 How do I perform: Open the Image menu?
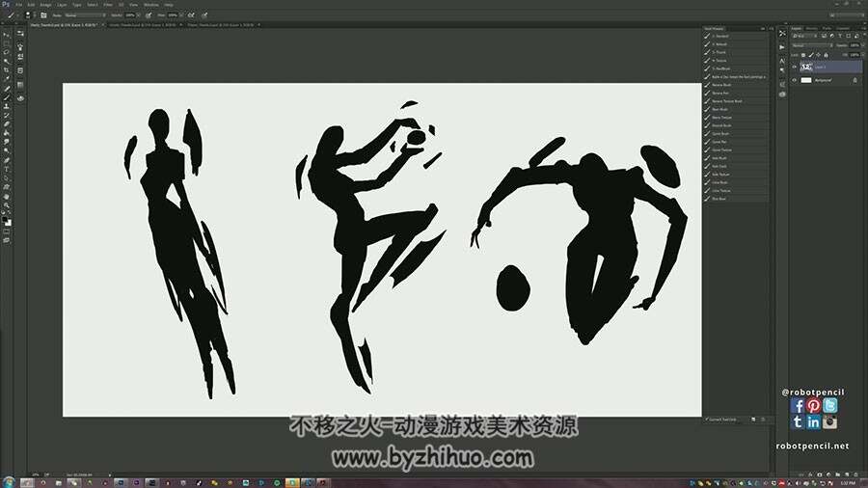tap(45, 5)
